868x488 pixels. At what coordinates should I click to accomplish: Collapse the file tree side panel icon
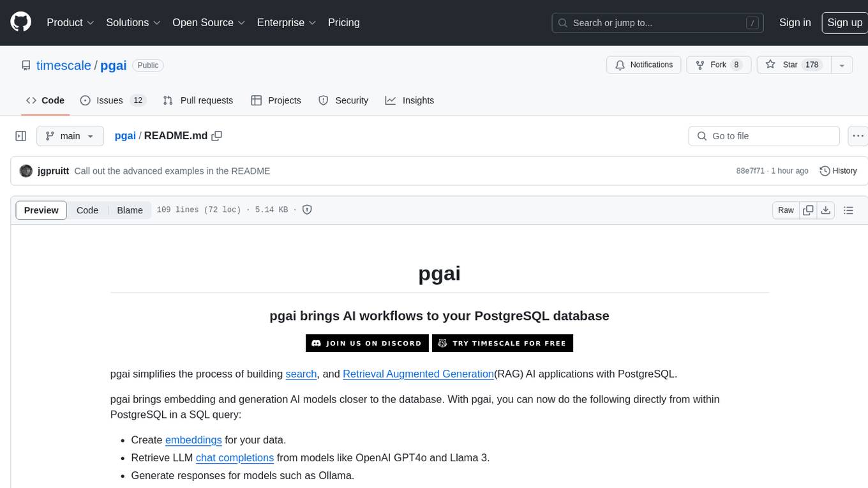pyautogui.click(x=21, y=136)
